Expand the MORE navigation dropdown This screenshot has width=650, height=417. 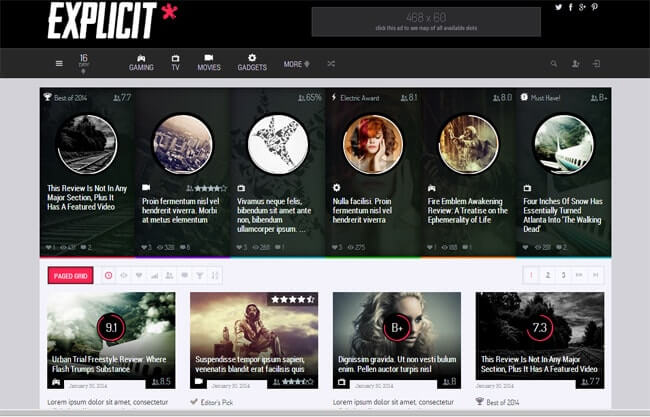pyautogui.click(x=296, y=64)
